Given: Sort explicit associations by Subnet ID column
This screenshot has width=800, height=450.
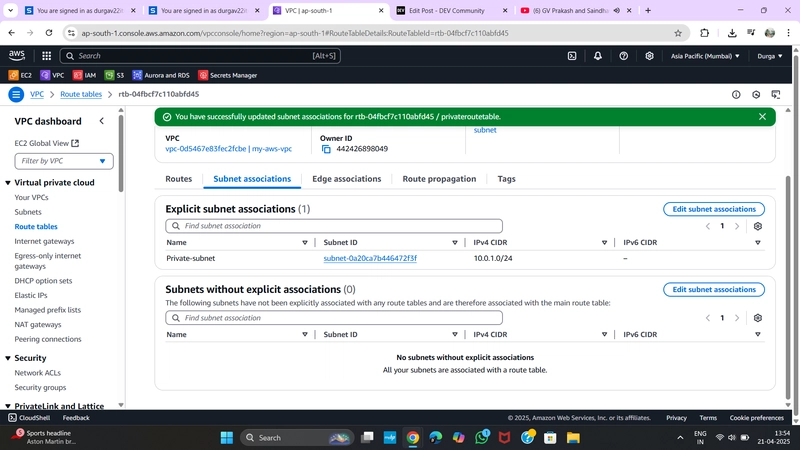Looking at the screenshot, I should point(455,243).
